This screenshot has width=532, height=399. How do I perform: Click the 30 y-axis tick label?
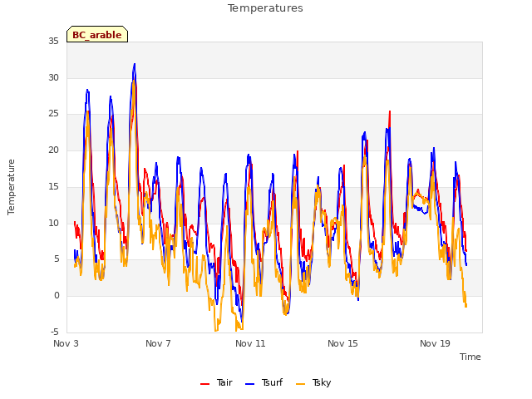pyautogui.click(x=53, y=77)
